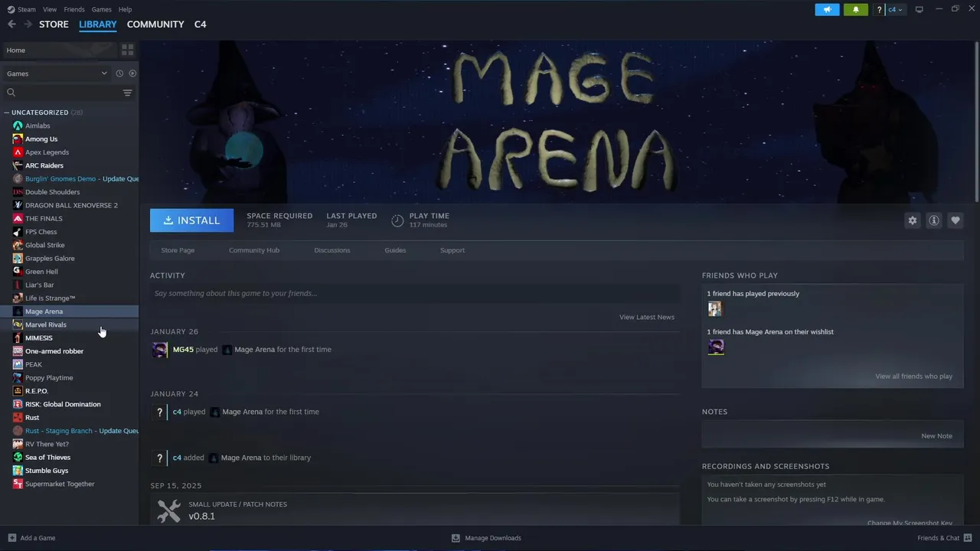Click View all friends who play
Viewport: 980px width, 551px height.
point(914,377)
